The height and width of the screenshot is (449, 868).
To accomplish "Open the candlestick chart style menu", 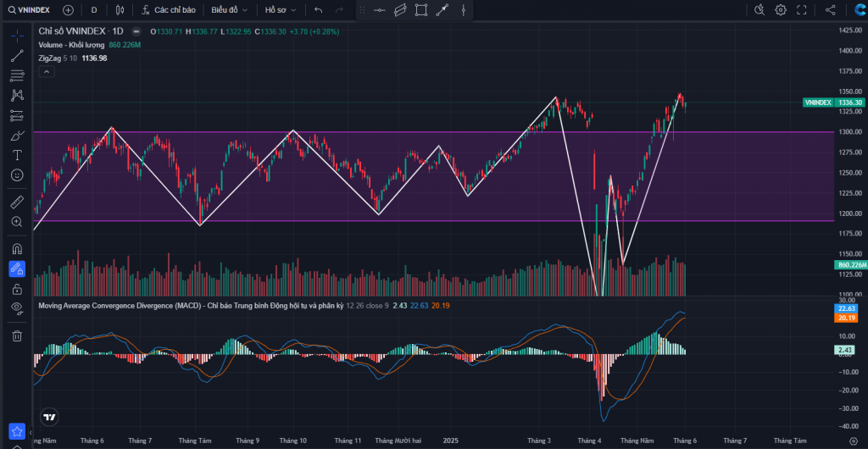I will click(x=120, y=10).
